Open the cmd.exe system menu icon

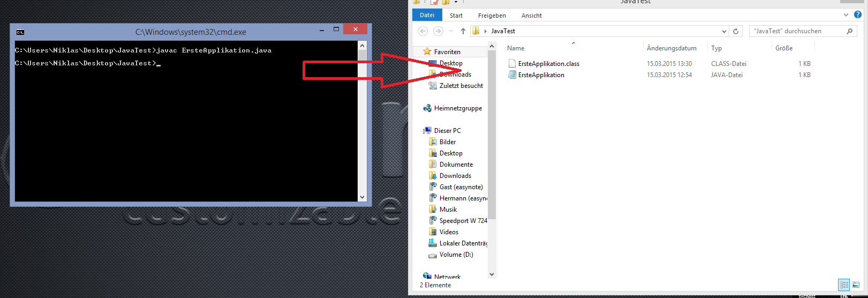tap(20, 32)
